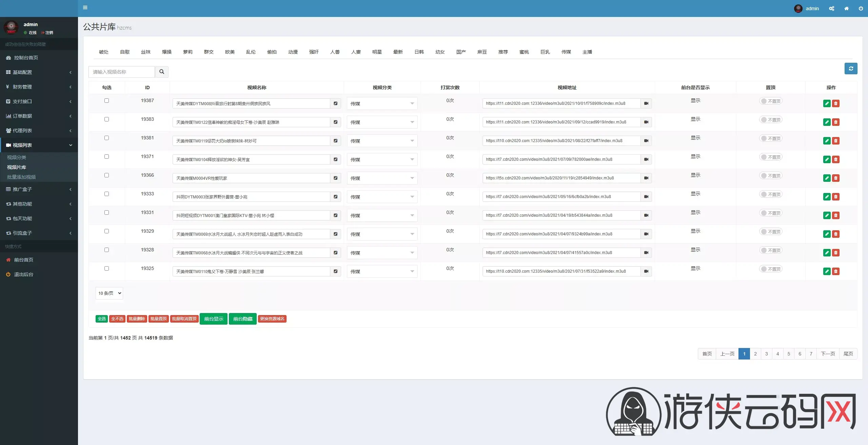Viewport: 868px width, 445px height.
Task: Select the 国产 category tab
Action: pos(461,52)
